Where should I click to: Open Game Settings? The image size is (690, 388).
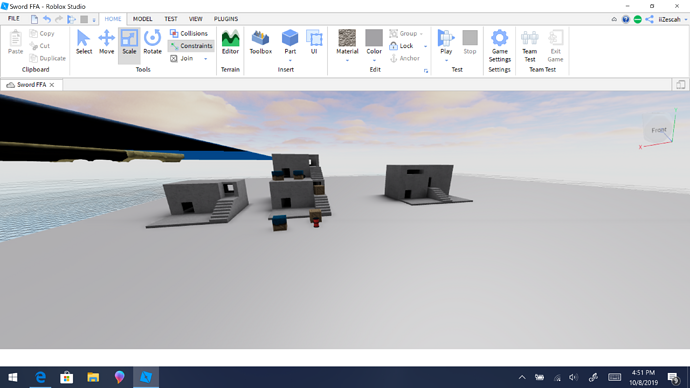(x=499, y=46)
